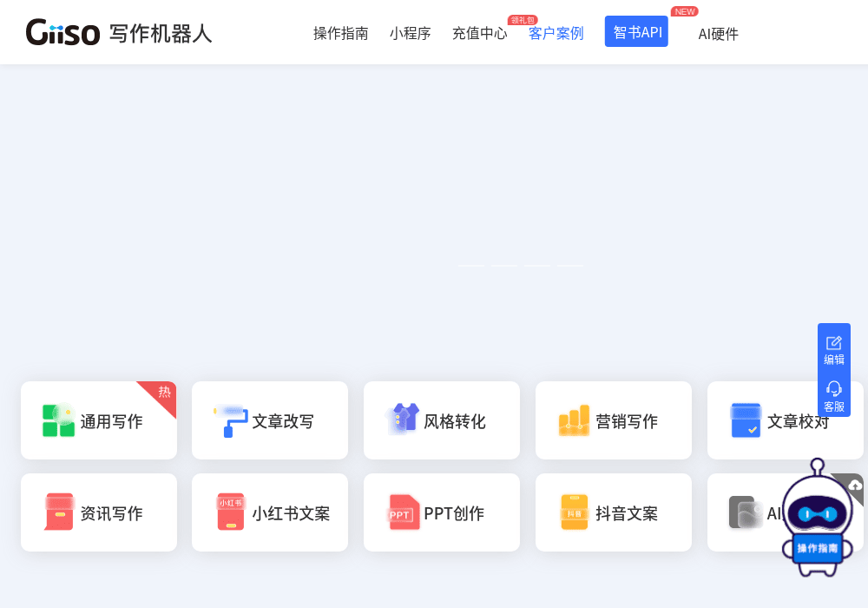
Task: Go to 充值中心
Action: click(x=479, y=33)
